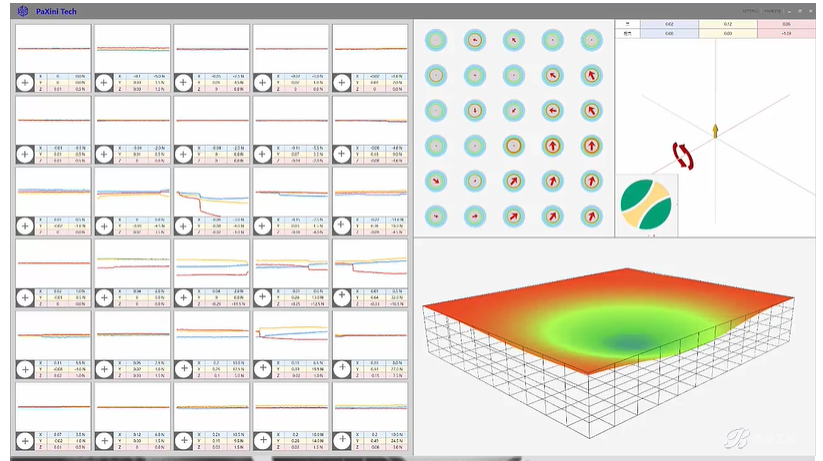The height and width of the screenshot is (461, 823).
Task: Click the green and yellow ball icon
Action: (646, 205)
